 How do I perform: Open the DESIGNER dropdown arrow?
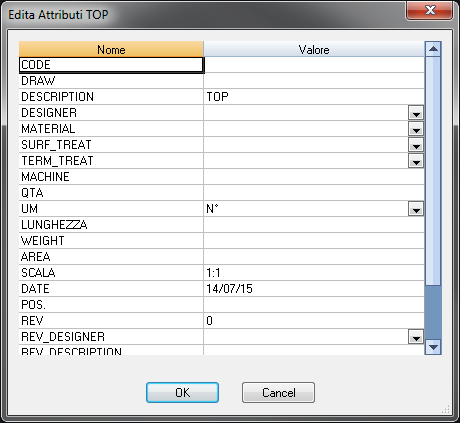click(416, 113)
